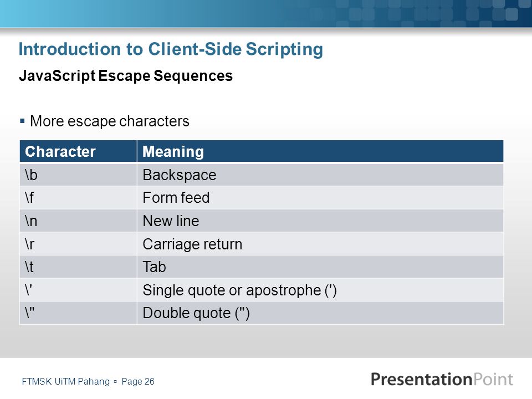Viewport: 532px width, 399px height.
Task: Click the Form feed cell
Action: coord(320,197)
